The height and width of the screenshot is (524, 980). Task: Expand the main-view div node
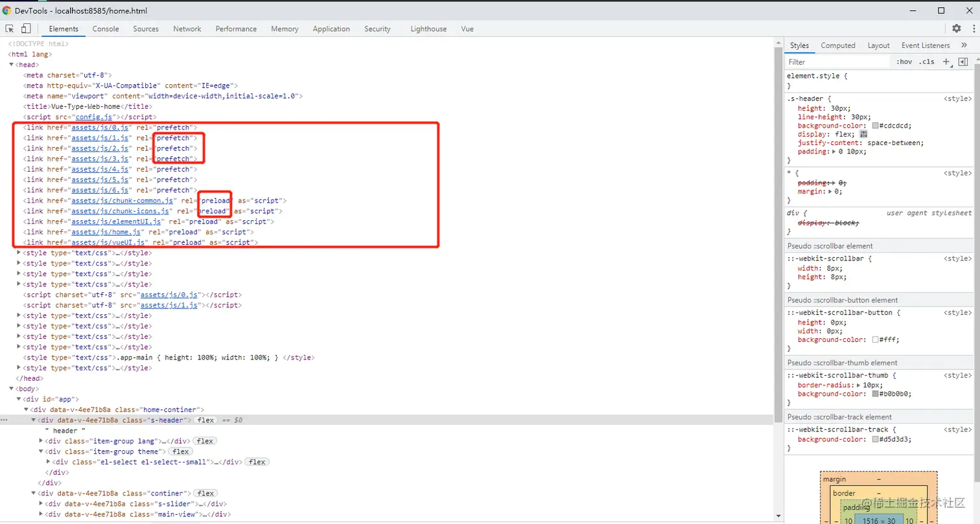(x=41, y=514)
